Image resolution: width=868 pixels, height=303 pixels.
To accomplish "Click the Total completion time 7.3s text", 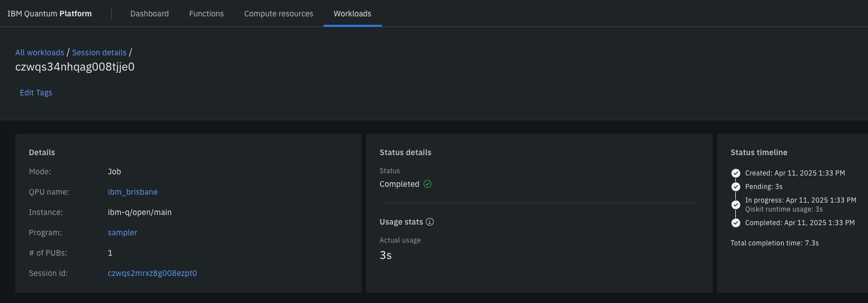I will coord(775,243).
